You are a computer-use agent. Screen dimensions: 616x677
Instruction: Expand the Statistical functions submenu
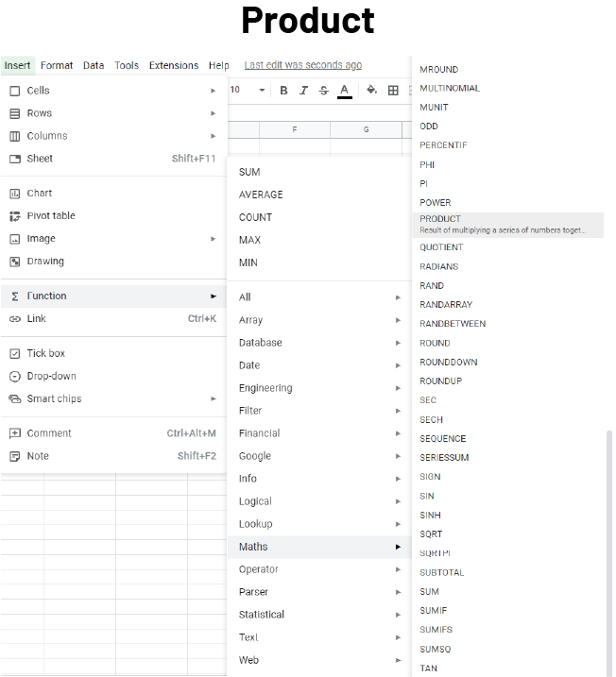click(x=262, y=615)
